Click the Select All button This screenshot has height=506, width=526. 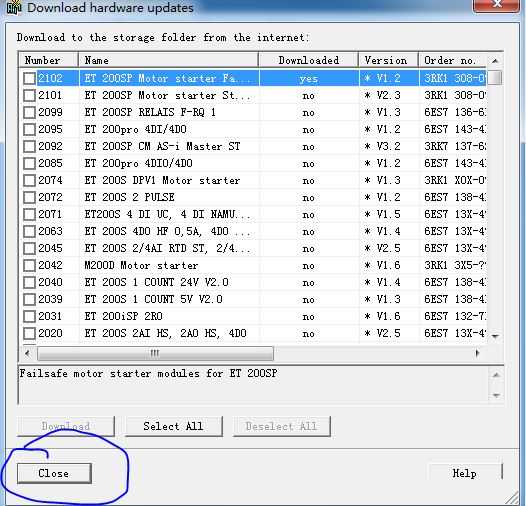173,426
